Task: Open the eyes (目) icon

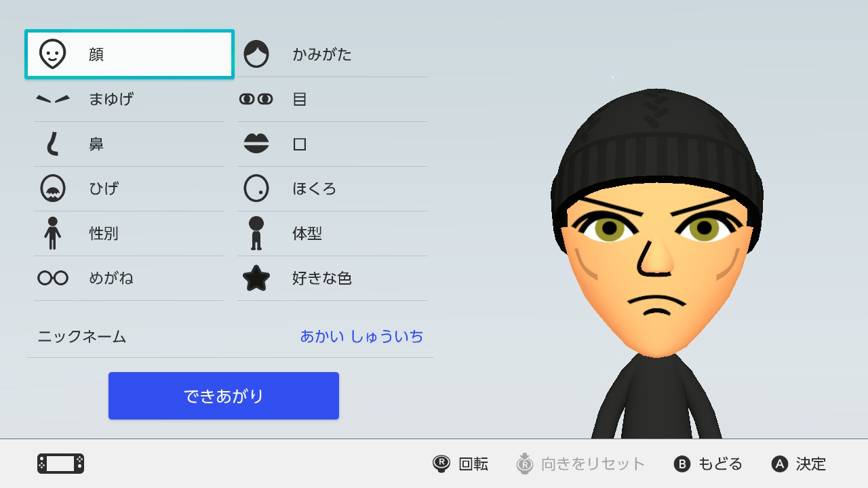Action: click(x=256, y=99)
